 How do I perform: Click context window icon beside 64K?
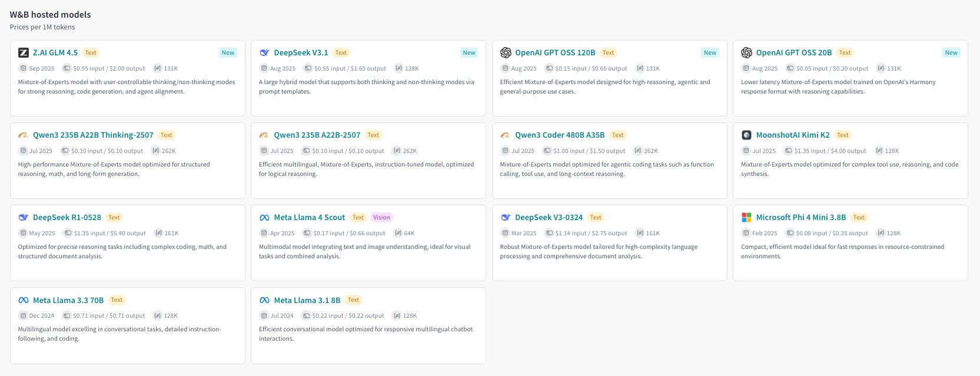[398, 233]
